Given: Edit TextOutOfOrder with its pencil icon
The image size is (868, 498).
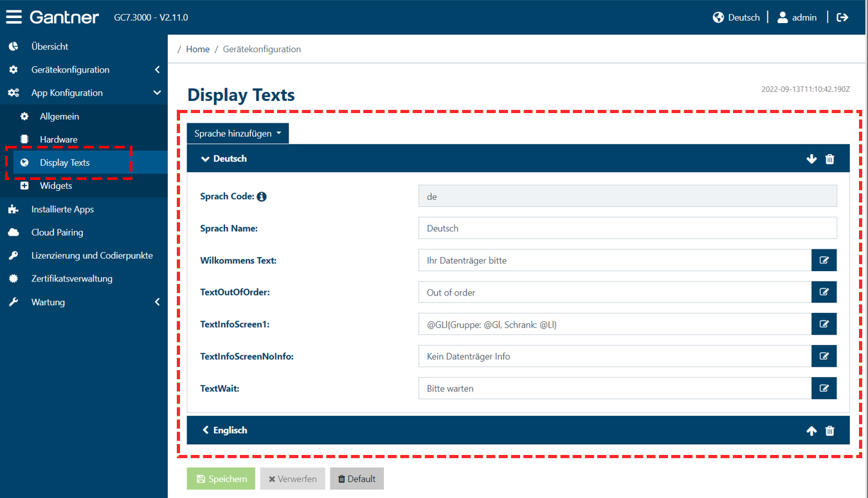Looking at the screenshot, I should 824,292.
